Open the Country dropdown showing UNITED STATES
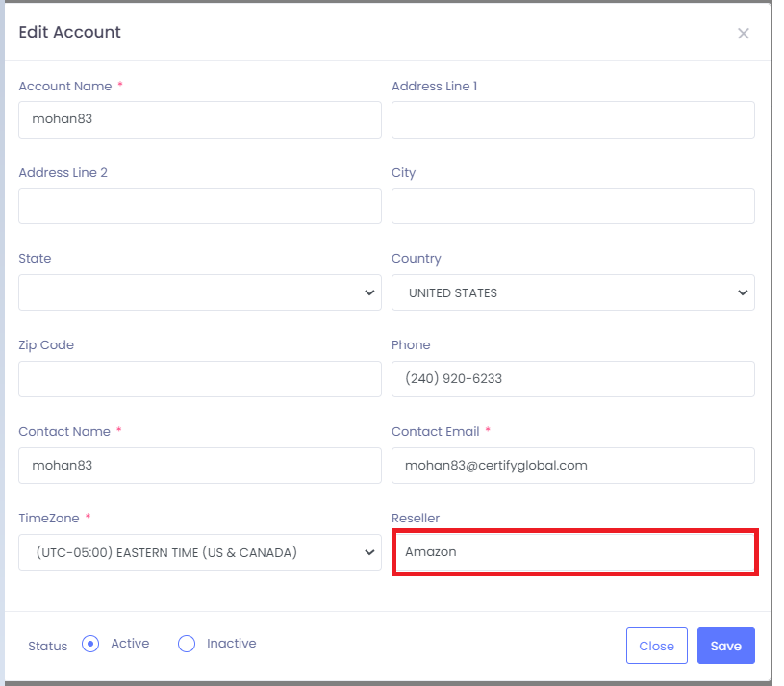This screenshot has height=686, width=784. [x=573, y=292]
